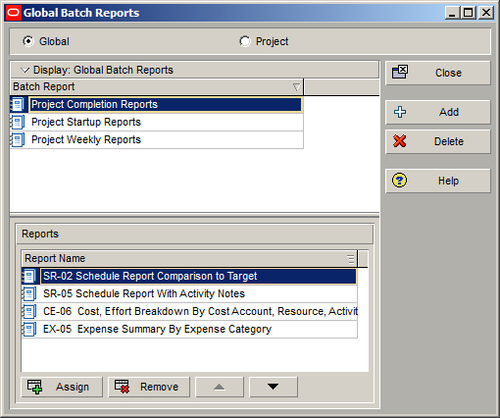Click the red X Delete icon
Viewport: 500px width, 418px height.
(x=399, y=141)
